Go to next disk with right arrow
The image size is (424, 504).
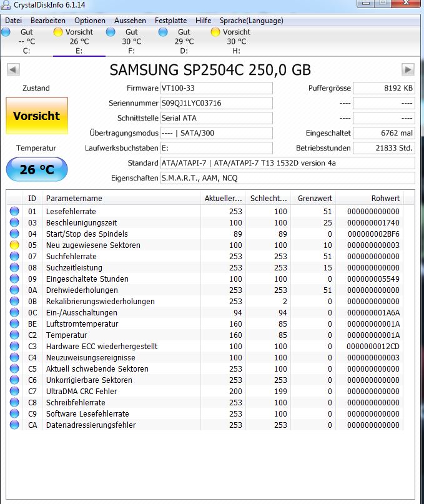point(408,69)
